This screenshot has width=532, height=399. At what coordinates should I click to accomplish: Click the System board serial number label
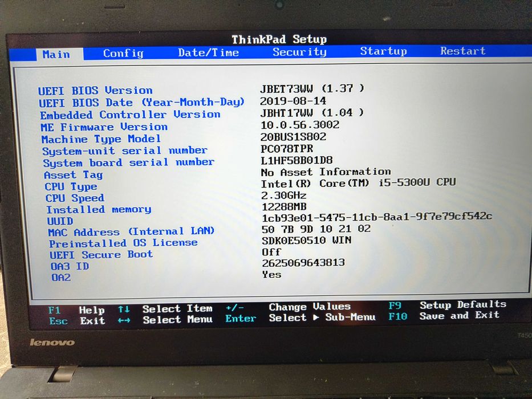coord(129,162)
